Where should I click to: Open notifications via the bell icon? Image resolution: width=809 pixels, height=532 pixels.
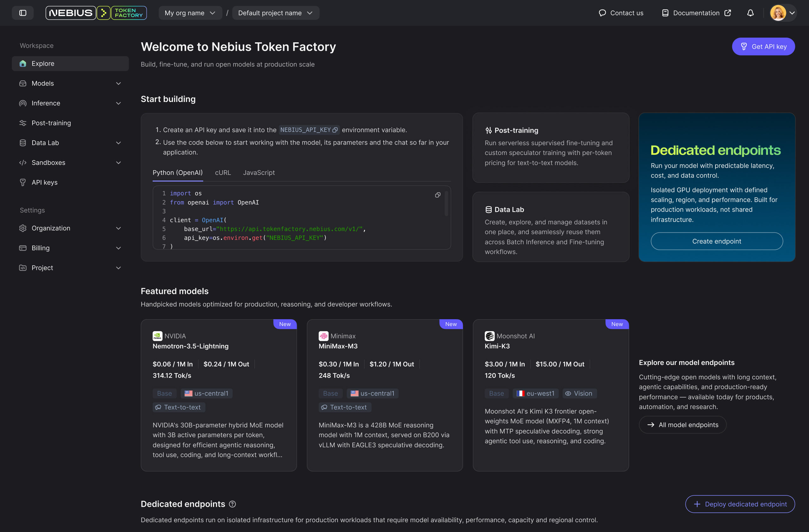point(750,13)
